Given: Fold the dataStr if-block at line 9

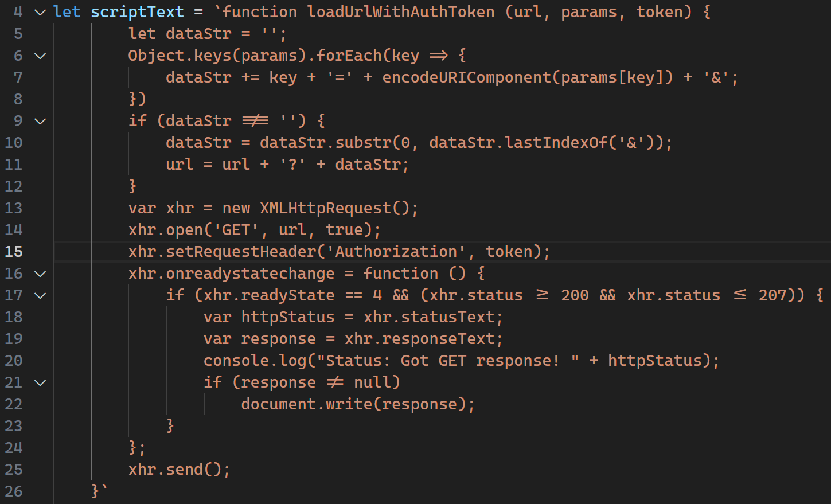Looking at the screenshot, I should (x=40, y=121).
